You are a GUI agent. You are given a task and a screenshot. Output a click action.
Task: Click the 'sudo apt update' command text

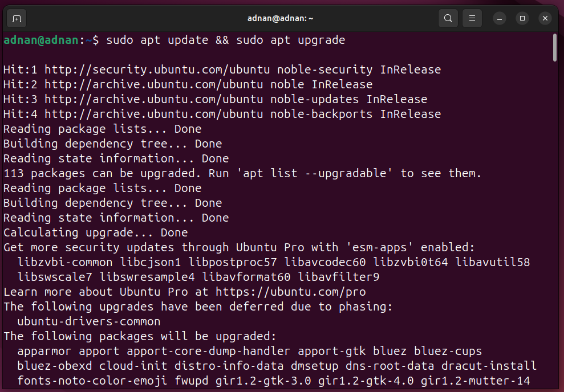coord(157,40)
